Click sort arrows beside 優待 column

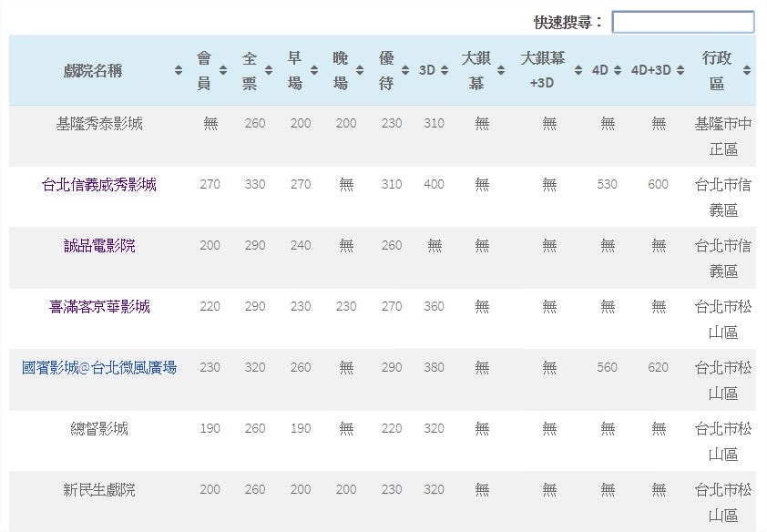click(x=405, y=71)
